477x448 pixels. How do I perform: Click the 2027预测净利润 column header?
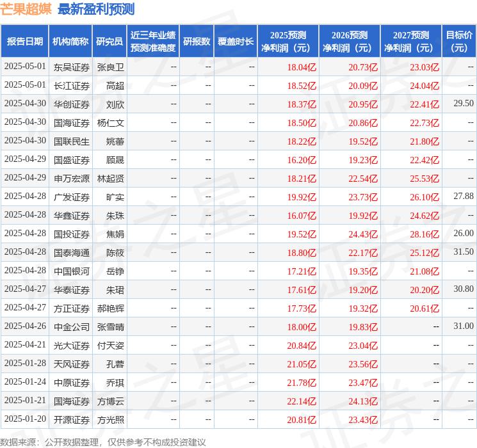[411, 42]
